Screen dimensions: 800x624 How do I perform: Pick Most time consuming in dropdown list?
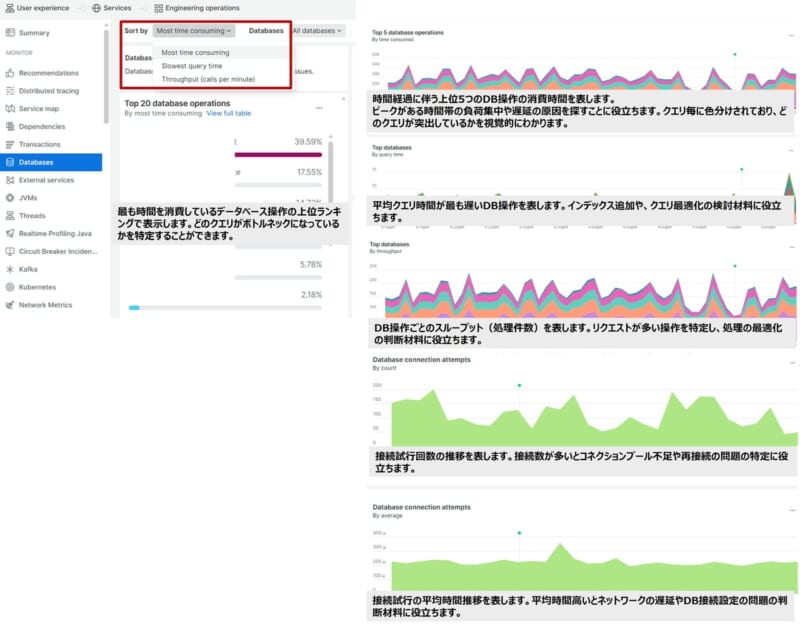(x=195, y=53)
